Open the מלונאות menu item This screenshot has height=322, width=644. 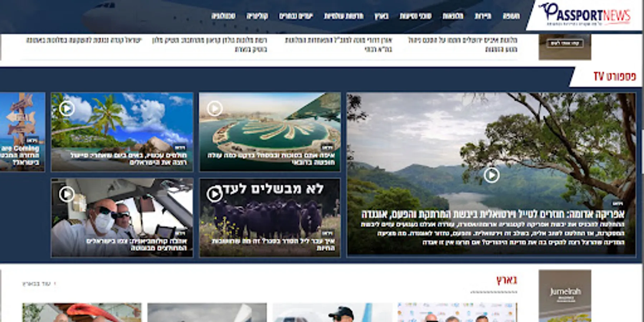tap(453, 16)
